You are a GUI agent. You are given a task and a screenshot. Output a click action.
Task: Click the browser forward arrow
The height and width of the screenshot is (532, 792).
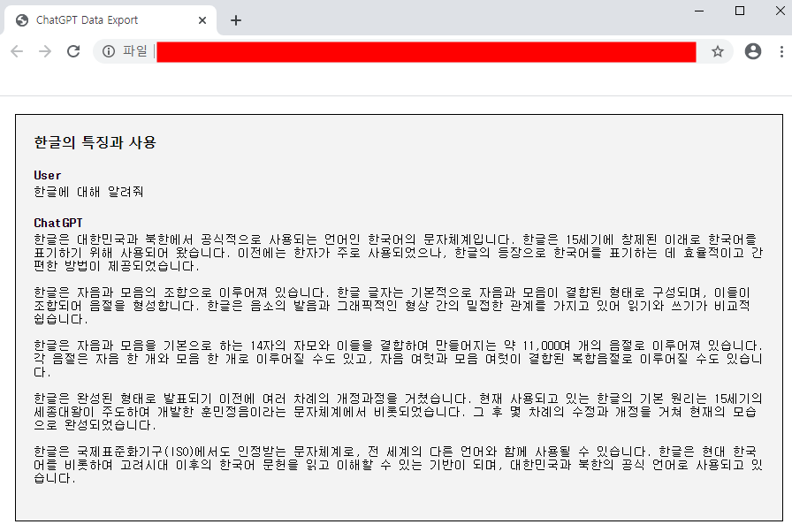45,51
